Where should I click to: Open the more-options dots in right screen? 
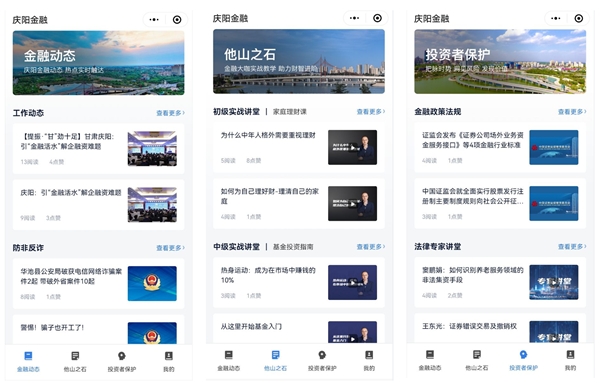point(556,18)
